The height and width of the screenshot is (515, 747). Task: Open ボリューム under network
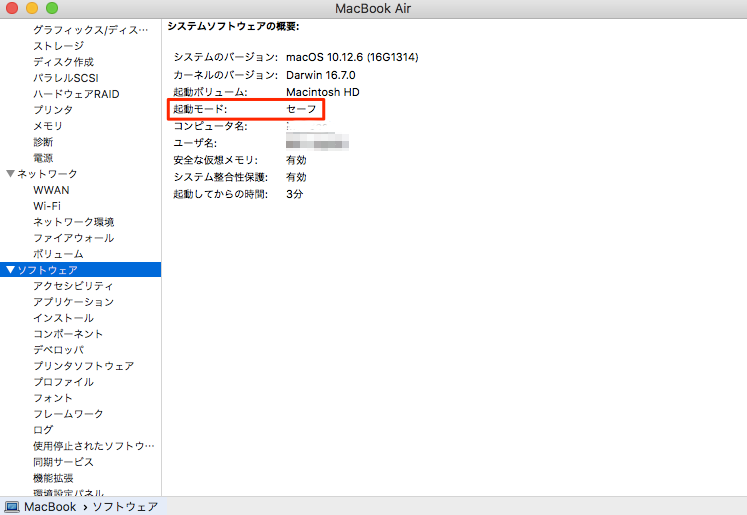pyautogui.click(x=58, y=254)
